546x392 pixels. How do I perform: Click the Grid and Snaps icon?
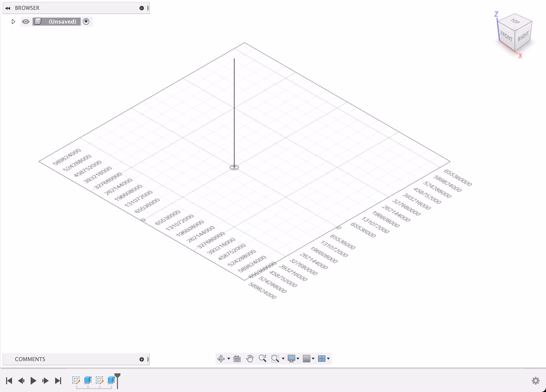pyautogui.click(x=306, y=358)
